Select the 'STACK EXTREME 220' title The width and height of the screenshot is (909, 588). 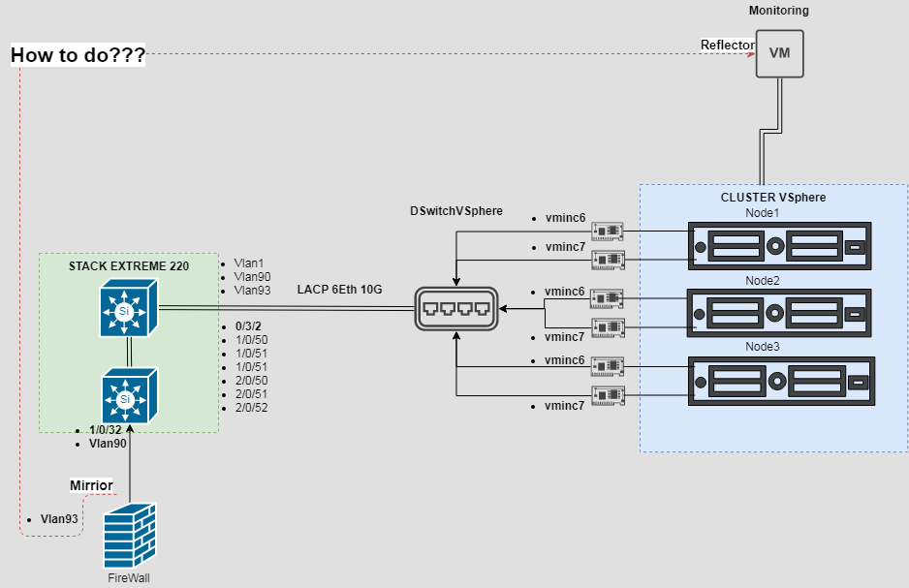click(129, 266)
